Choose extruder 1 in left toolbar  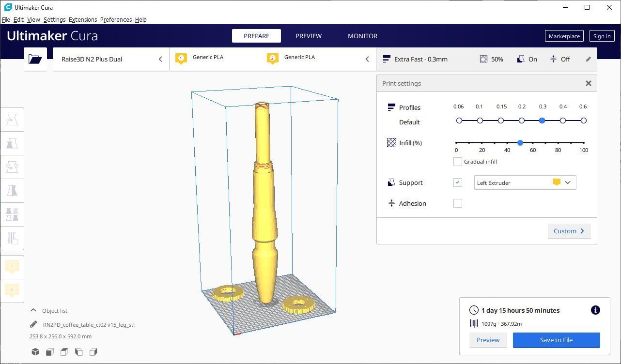click(x=12, y=266)
